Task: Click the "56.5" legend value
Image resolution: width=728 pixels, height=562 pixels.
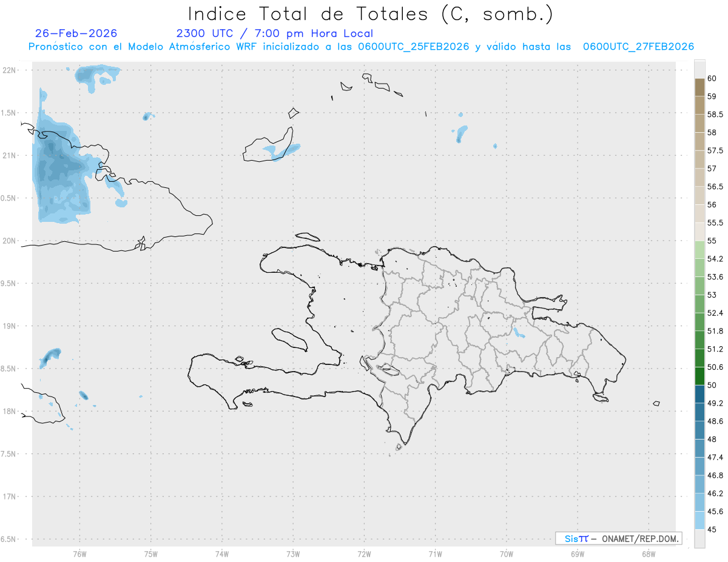Action: [x=715, y=187]
